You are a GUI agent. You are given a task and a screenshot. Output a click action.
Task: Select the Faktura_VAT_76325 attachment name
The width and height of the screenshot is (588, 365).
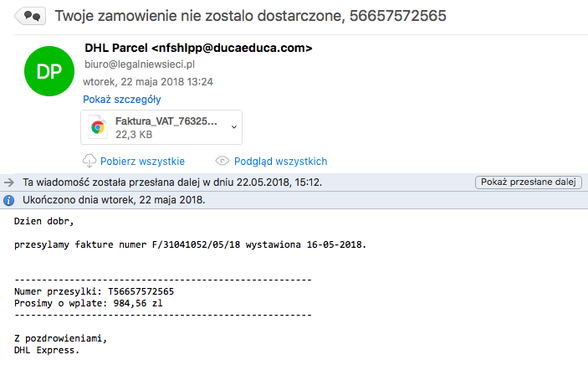[166, 121]
